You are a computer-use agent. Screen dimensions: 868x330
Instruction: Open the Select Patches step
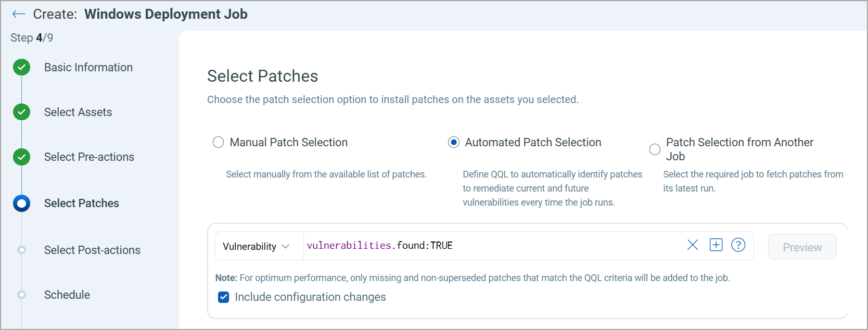(x=82, y=203)
